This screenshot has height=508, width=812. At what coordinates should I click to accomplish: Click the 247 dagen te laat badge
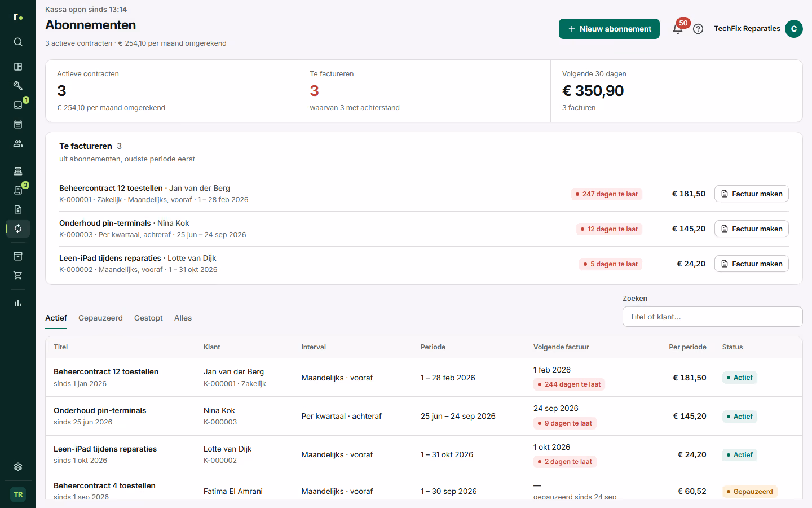pyautogui.click(x=606, y=194)
